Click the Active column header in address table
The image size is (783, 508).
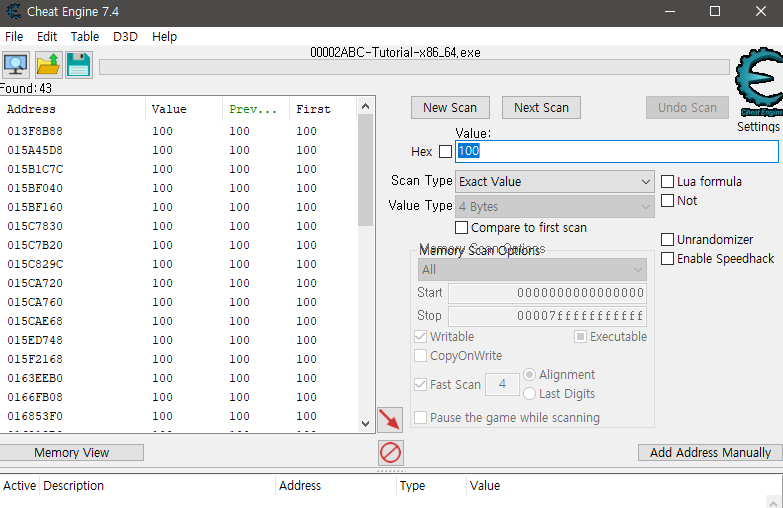pos(19,486)
